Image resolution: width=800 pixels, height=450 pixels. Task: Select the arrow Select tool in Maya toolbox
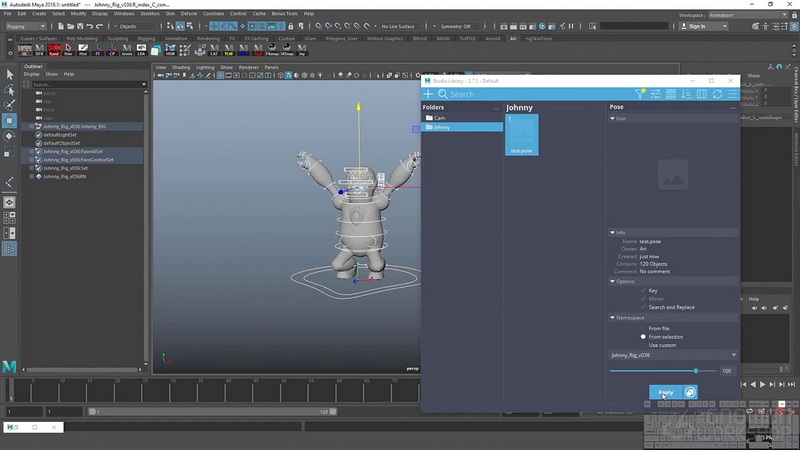click(x=9, y=74)
